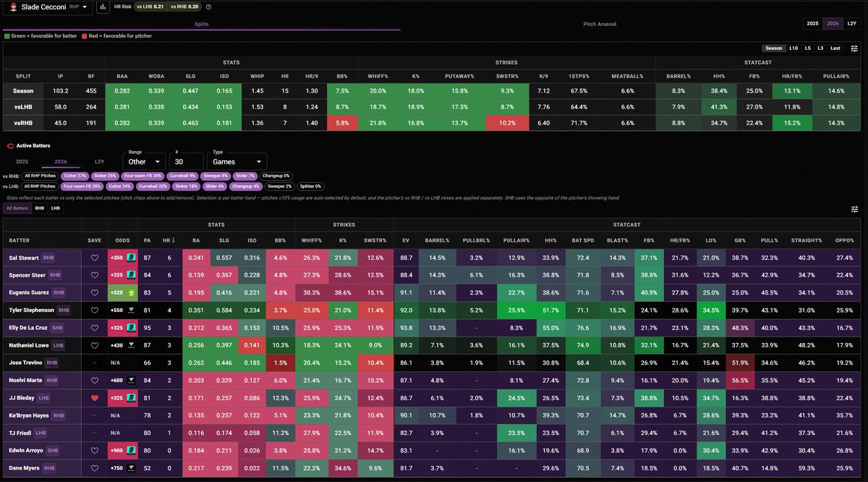Click Sal Stewart's +350 odds value
868x482 pixels.
116,257
